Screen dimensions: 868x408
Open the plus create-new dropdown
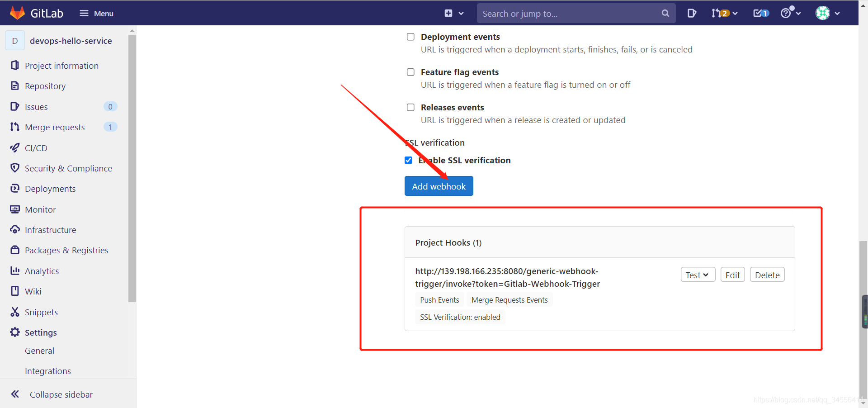[x=453, y=13]
